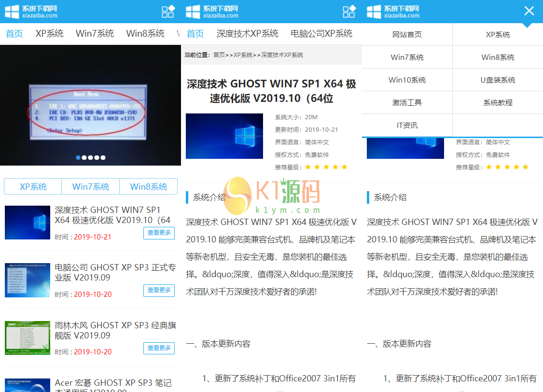Open 深度技术XP系统 tab in middle nav bar
The height and width of the screenshot is (392, 543).
[247, 34]
